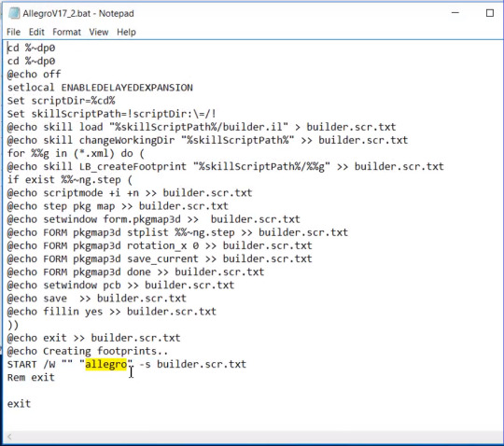Click the 'if exist %%~ng.step' line
Screen dimensions: 504x446
pos(70,180)
